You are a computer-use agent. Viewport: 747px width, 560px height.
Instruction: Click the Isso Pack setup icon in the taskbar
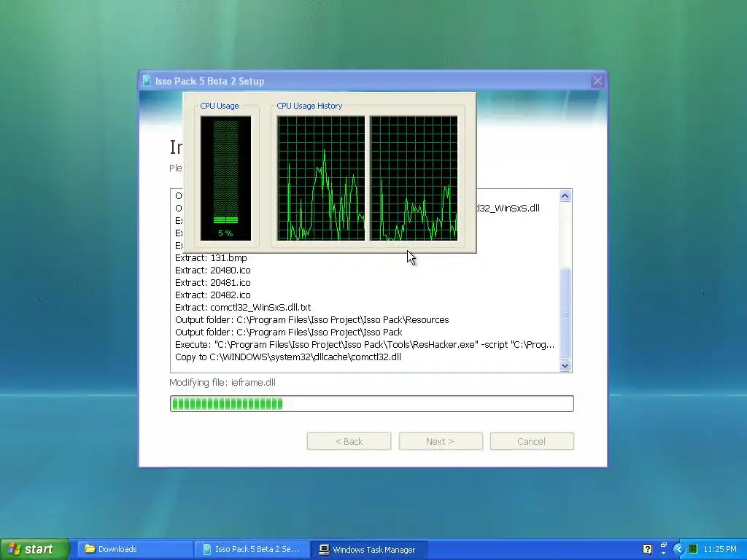[206, 549]
